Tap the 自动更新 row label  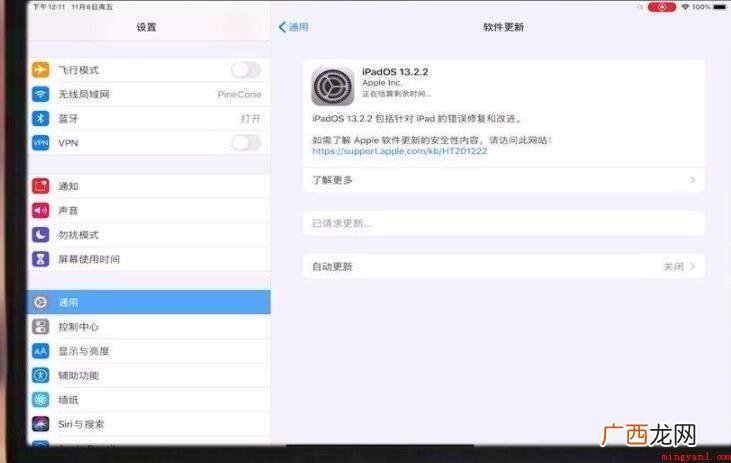tap(332, 267)
